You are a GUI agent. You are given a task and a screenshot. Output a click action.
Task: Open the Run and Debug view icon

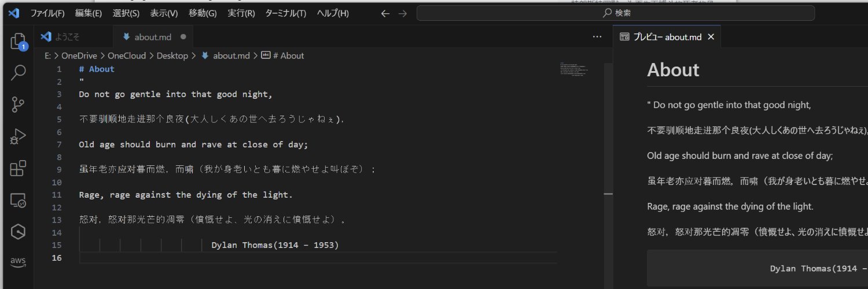[19, 136]
